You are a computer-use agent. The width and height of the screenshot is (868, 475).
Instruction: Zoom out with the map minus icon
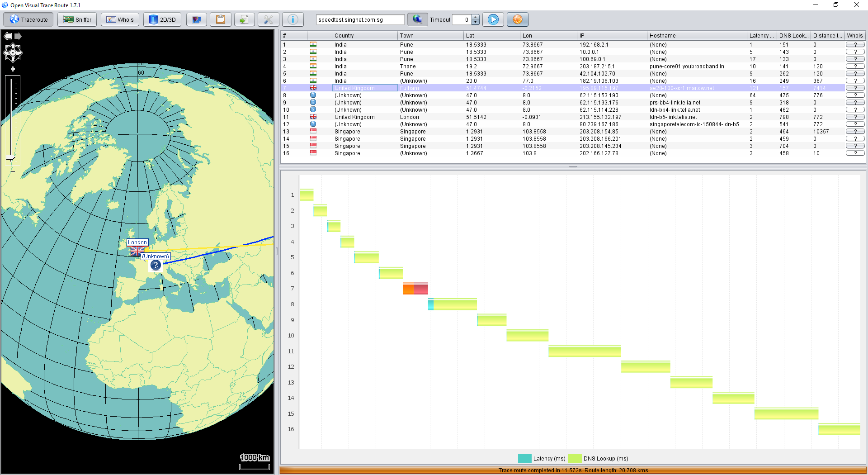(x=13, y=171)
